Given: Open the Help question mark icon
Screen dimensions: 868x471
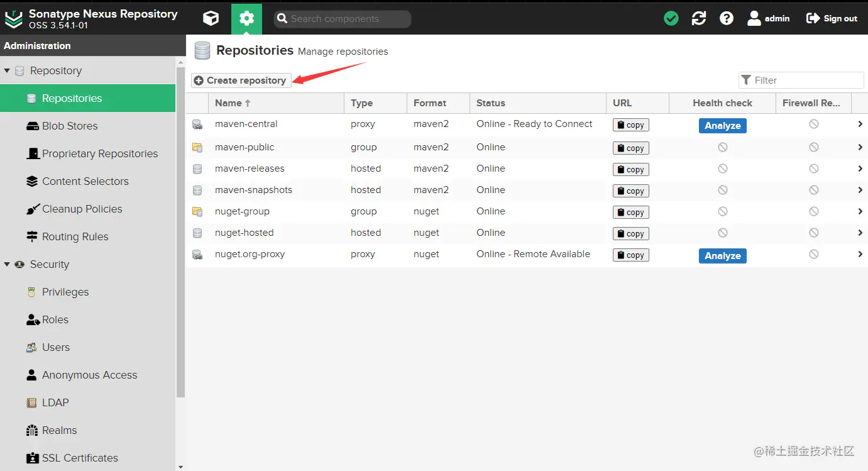Looking at the screenshot, I should pos(727,18).
